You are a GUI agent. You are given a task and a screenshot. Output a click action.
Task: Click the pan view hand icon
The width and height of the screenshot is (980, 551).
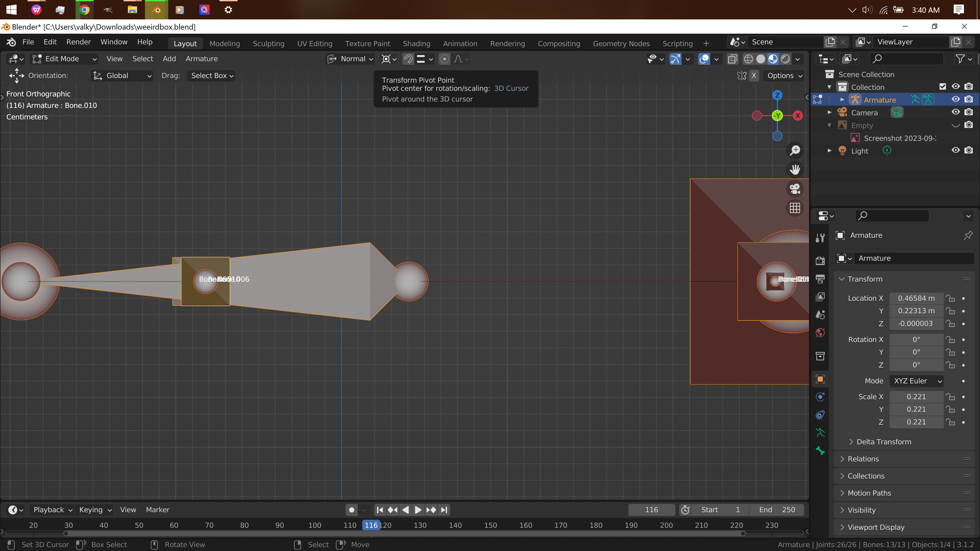[x=795, y=169]
